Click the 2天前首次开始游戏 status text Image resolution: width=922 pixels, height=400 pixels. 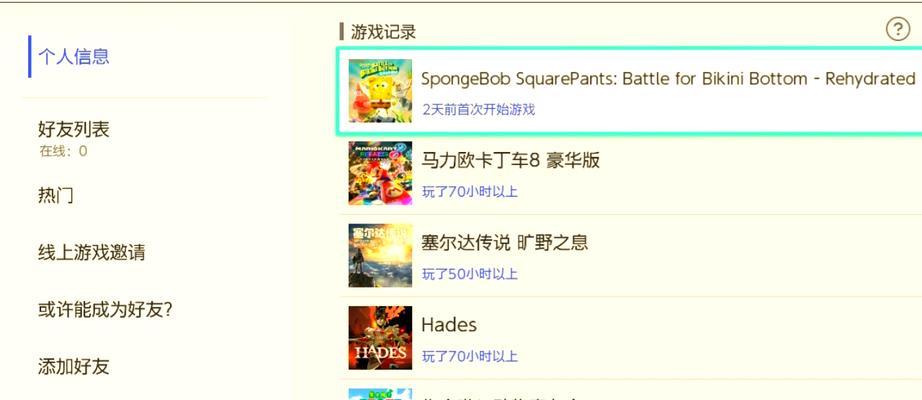[479, 109]
